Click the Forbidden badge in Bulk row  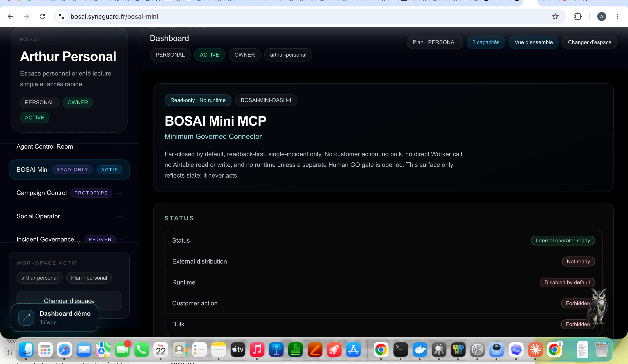[x=578, y=324]
